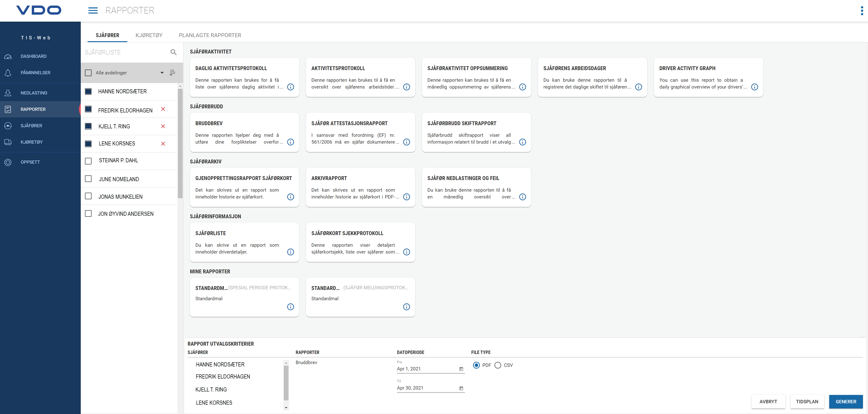Show info for Aktivitetsprotokoll report
Viewport: 868px width, 414px height.
407,87
